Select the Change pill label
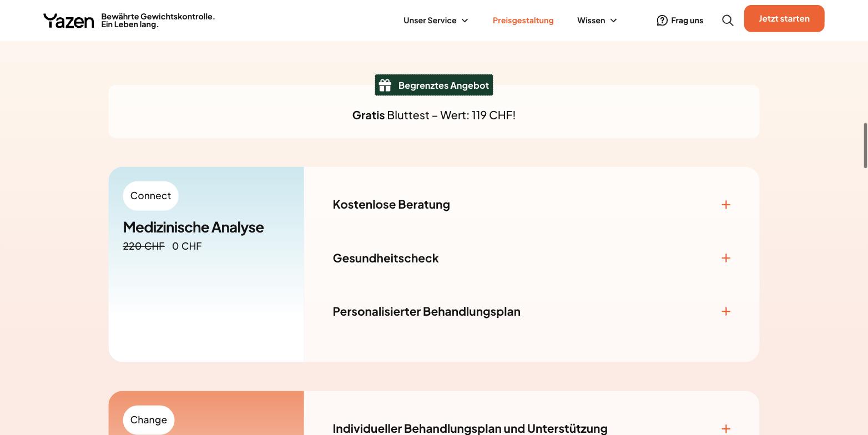The image size is (868, 435). tap(149, 420)
